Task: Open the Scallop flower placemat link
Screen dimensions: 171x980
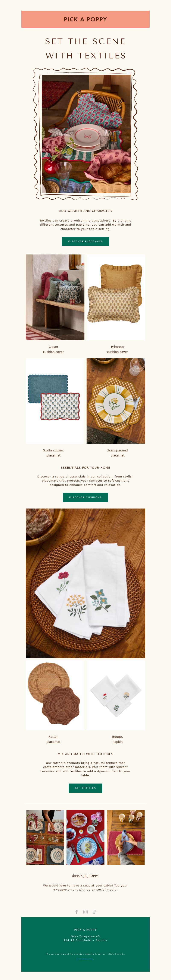Action: [x=54, y=453]
